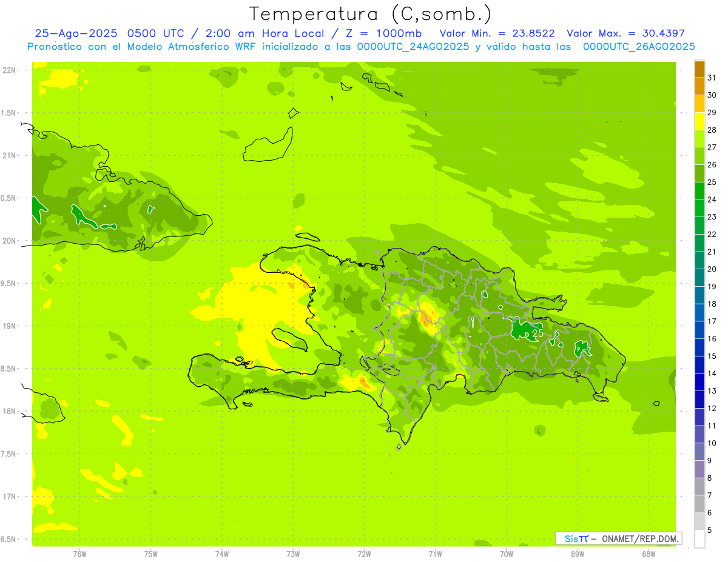Viewport: 728px width, 562px height.
Task: Click the '76W' longitude axis label
Action: [79, 554]
